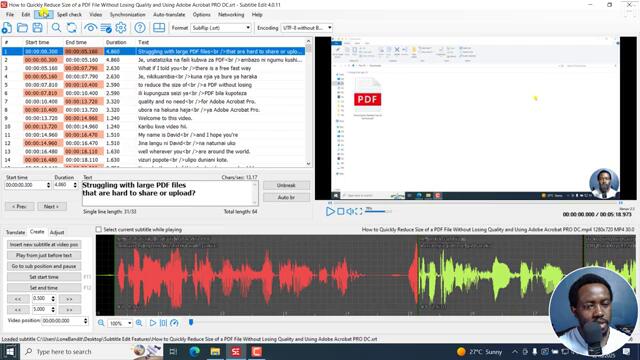This screenshot has height=360, width=640.
Task: Play waveform selection using the triangle icon
Action: [x=153, y=323]
